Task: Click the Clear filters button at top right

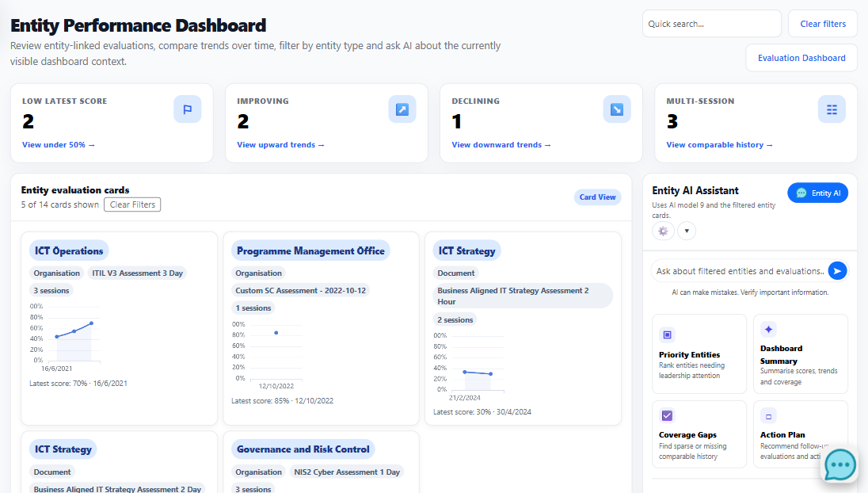Action: (823, 24)
